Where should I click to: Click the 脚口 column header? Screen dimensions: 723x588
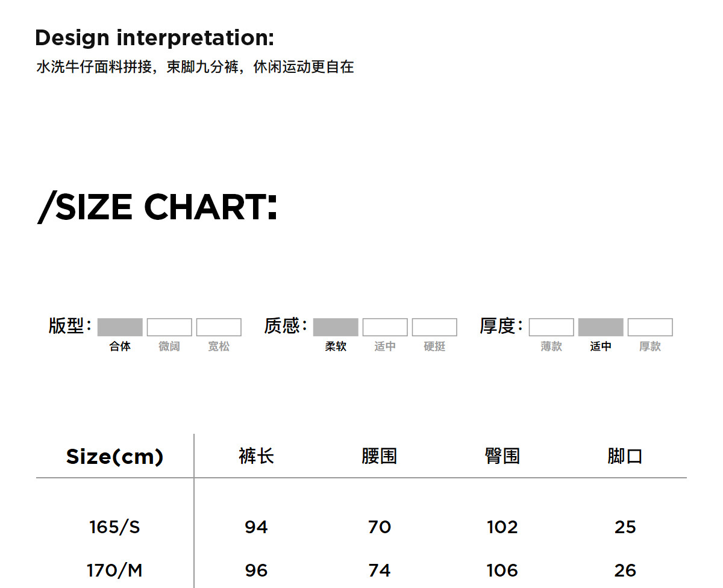point(625,456)
